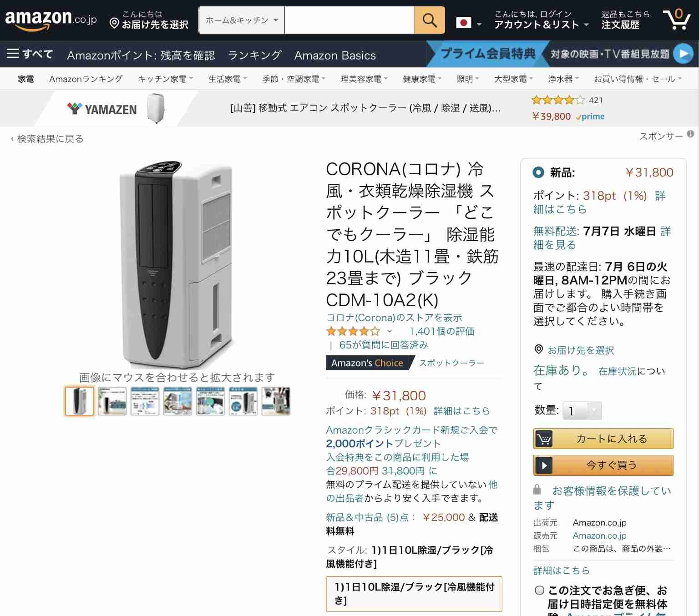The height and width of the screenshot is (616, 699).
Task: Open the 数量 quantity dropdown
Action: point(582,411)
